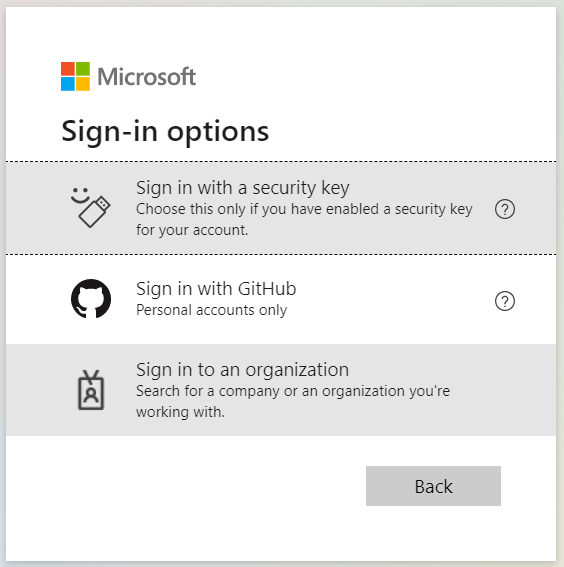
Task: Click the red square of Microsoft logo
Action: (x=68, y=69)
